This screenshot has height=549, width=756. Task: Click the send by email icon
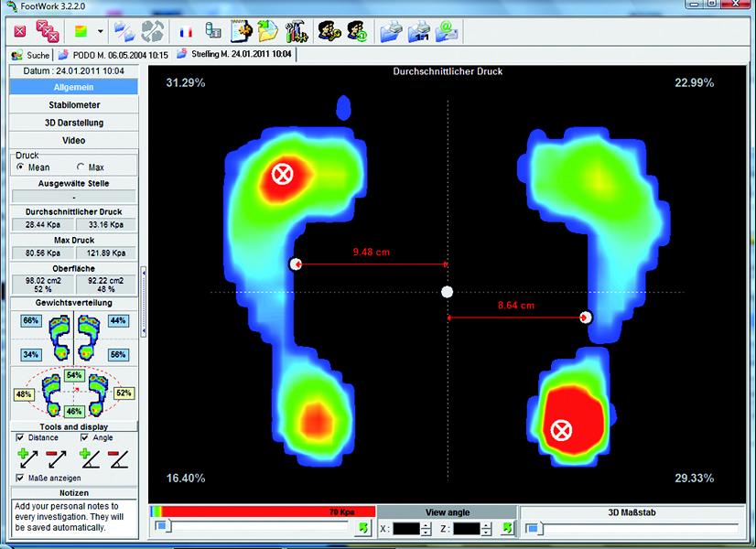tap(449, 32)
